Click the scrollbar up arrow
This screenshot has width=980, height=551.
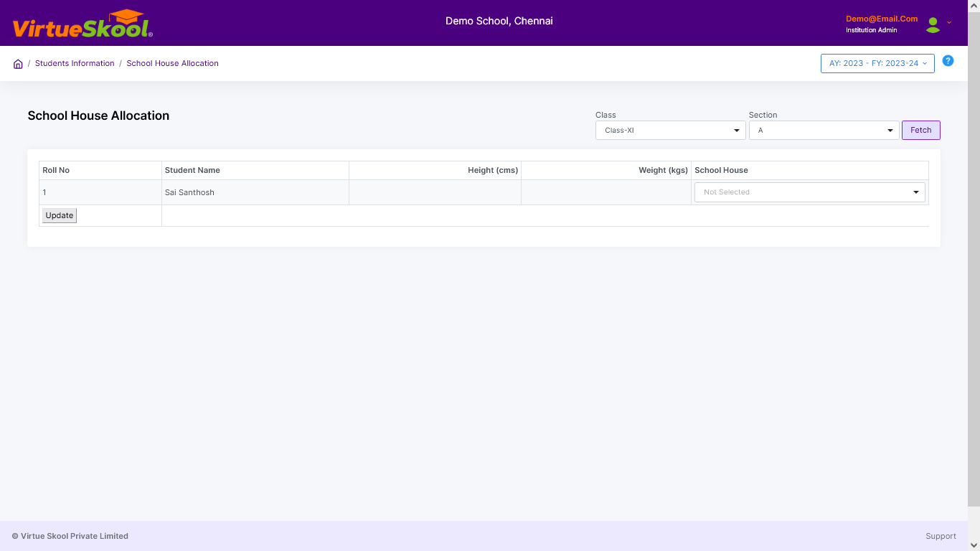974,5
